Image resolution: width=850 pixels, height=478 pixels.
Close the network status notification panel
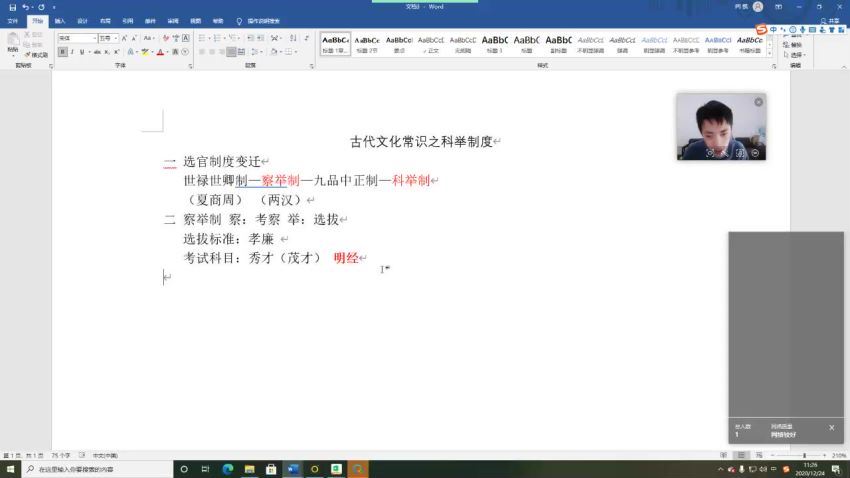(831, 427)
